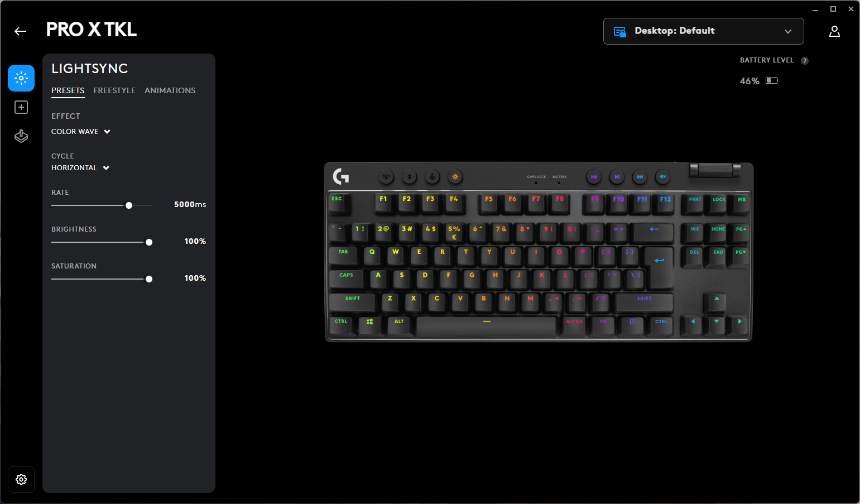Click the RATE slider handle

(x=129, y=205)
